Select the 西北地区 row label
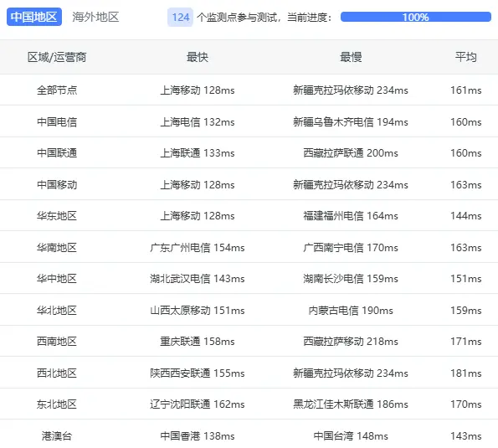 pyautogui.click(x=57, y=373)
